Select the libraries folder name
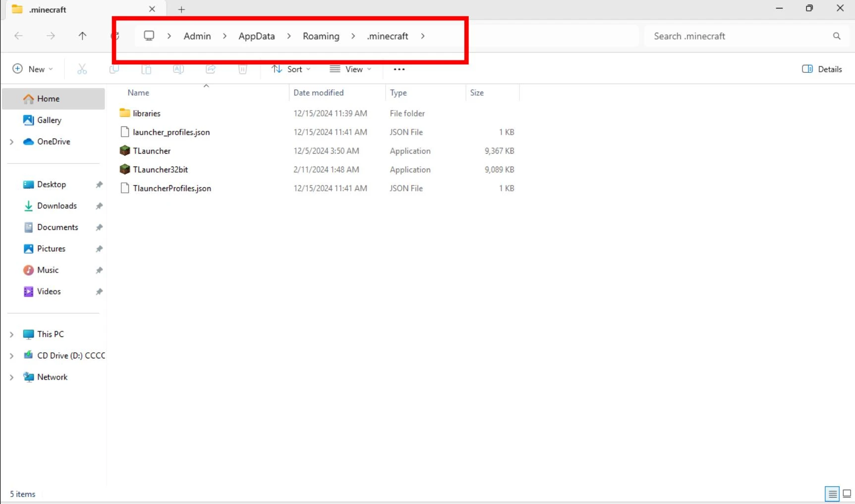 147,113
